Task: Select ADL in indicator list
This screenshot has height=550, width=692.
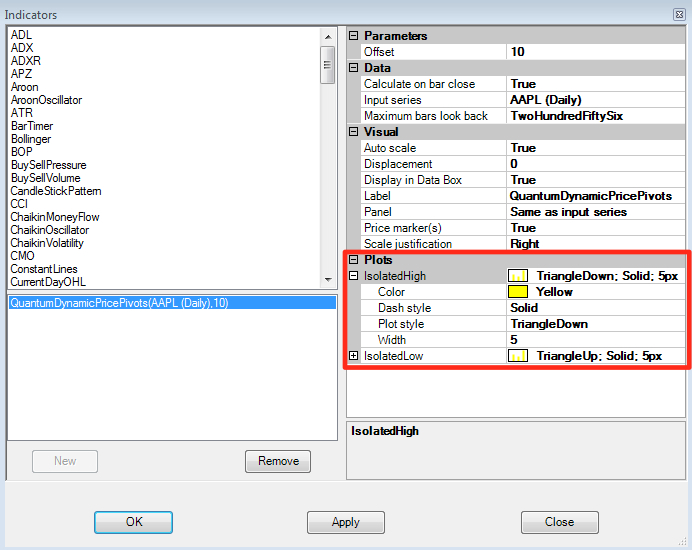Action: point(21,35)
